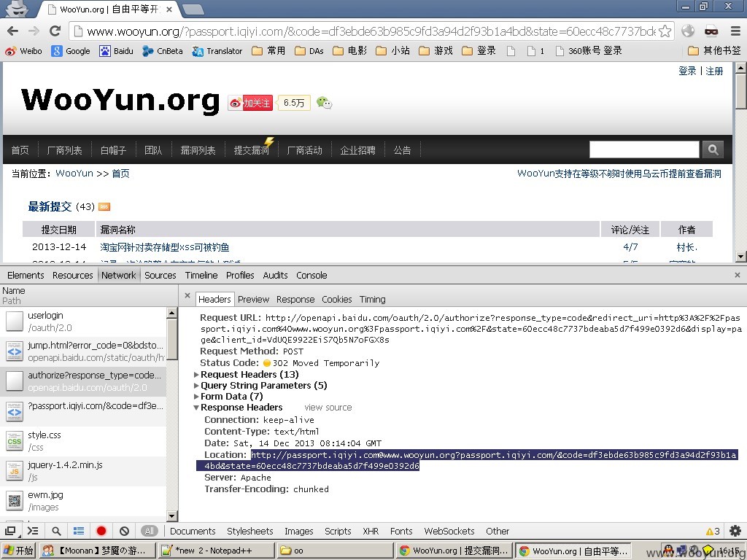
Task: Switch to the Sources DevTools tab
Action: (x=160, y=275)
